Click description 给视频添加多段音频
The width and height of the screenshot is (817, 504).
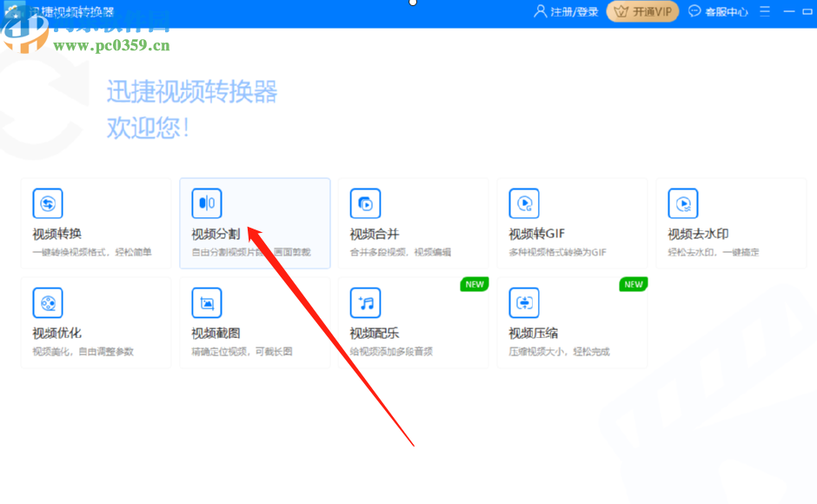coord(391,352)
